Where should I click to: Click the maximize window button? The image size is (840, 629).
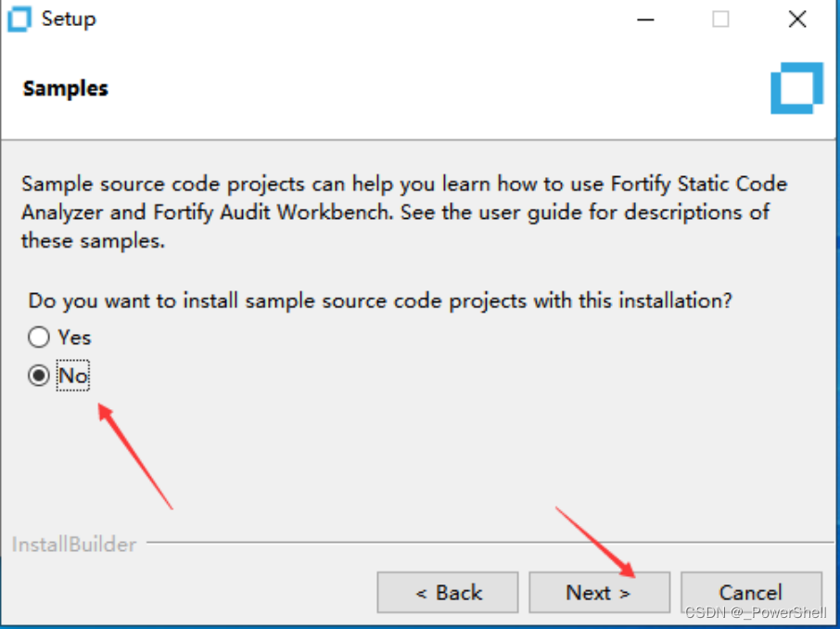720,19
